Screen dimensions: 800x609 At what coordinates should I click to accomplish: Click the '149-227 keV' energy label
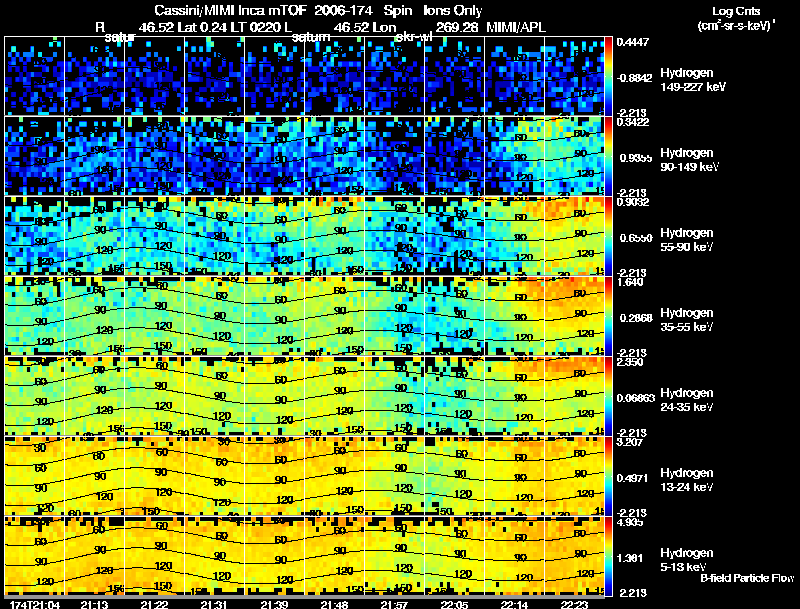tap(693, 87)
